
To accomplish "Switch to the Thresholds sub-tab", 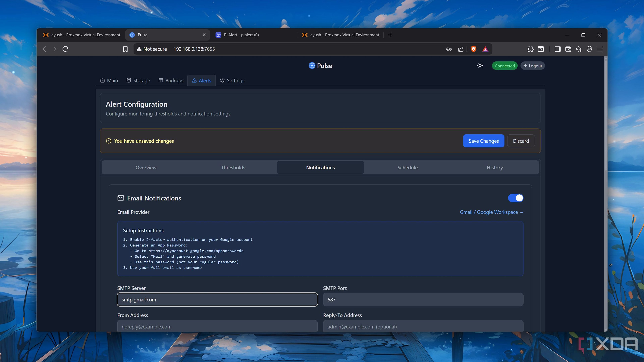I will click(233, 167).
